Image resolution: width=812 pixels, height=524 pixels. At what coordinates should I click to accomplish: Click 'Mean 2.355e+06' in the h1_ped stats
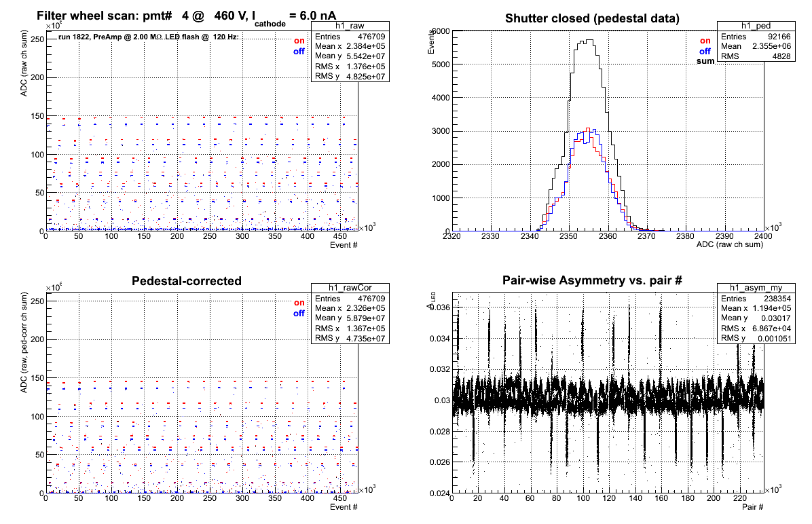[756, 46]
